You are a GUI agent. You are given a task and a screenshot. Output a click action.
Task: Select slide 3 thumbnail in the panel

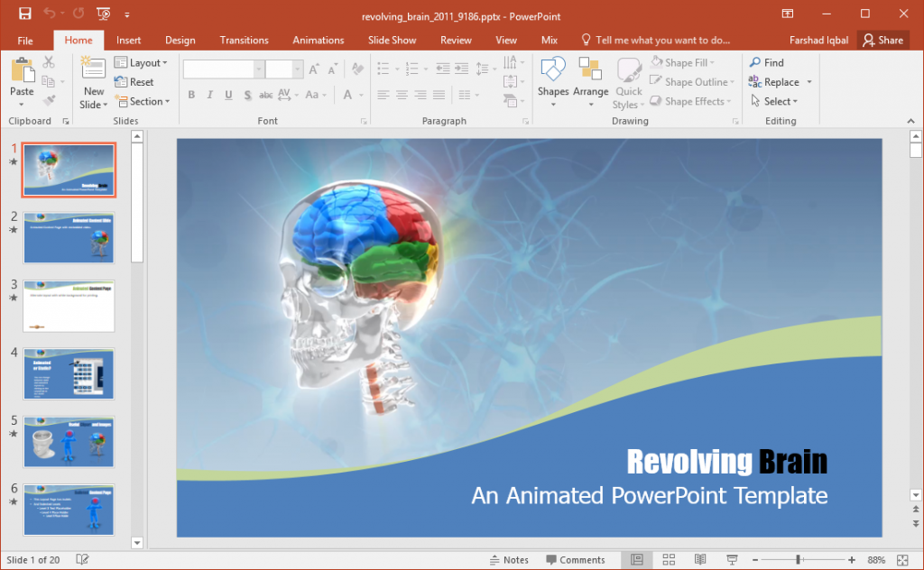coord(69,306)
